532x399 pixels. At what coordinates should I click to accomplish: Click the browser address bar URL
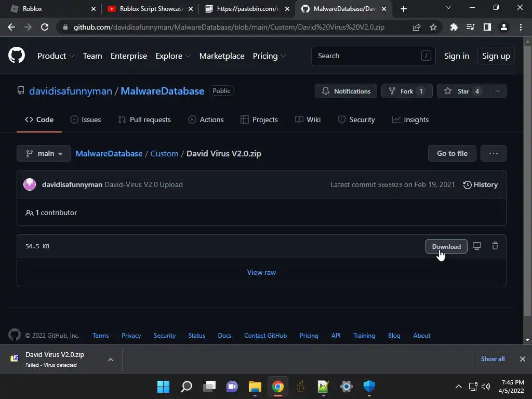pyautogui.click(x=229, y=27)
